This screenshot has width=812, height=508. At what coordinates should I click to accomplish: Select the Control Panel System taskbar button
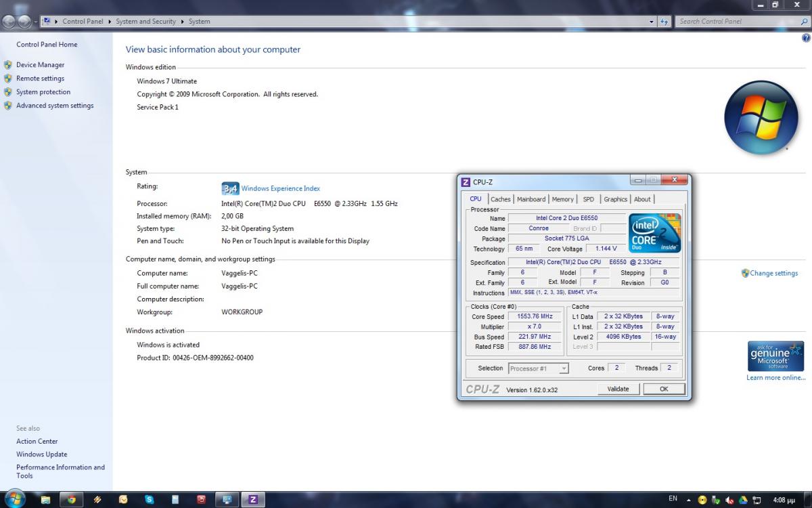227,500
